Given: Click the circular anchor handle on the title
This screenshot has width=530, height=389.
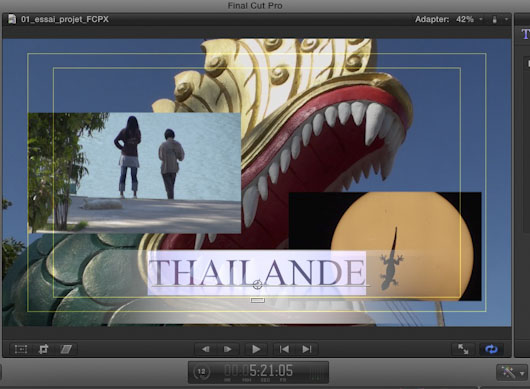Looking at the screenshot, I should click(257, 285).
